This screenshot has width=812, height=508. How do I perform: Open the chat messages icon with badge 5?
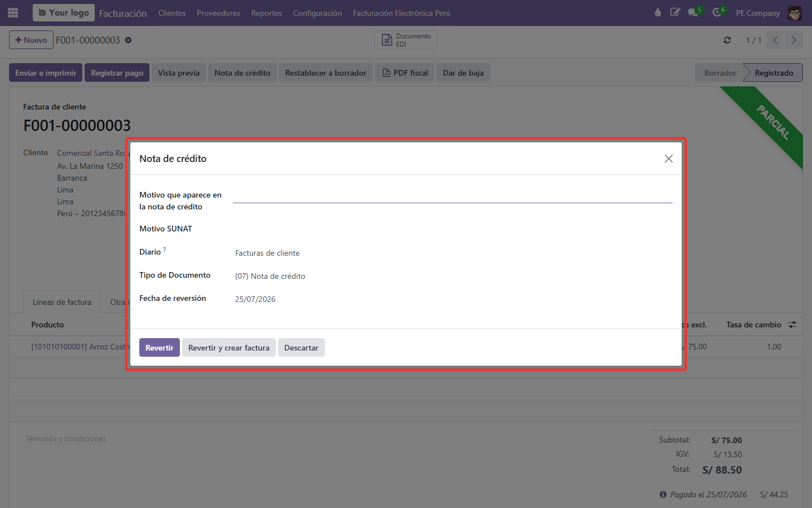tap(693, 12)
